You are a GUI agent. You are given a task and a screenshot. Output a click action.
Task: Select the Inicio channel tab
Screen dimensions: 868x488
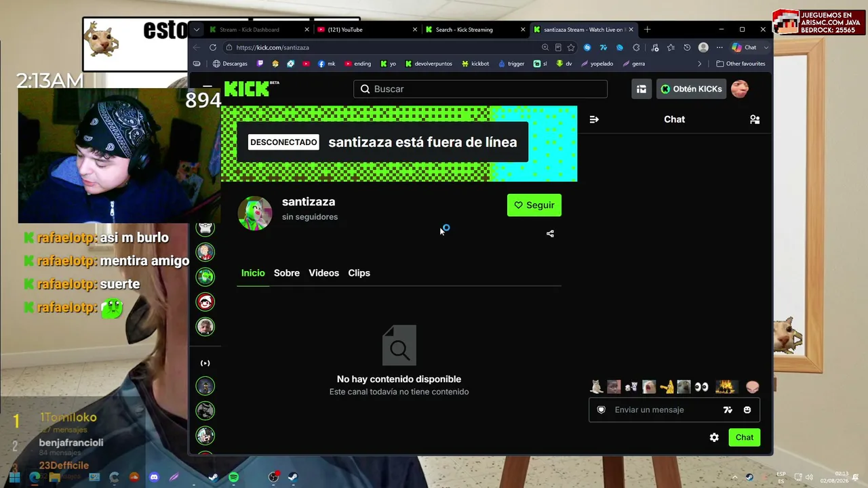253,273
